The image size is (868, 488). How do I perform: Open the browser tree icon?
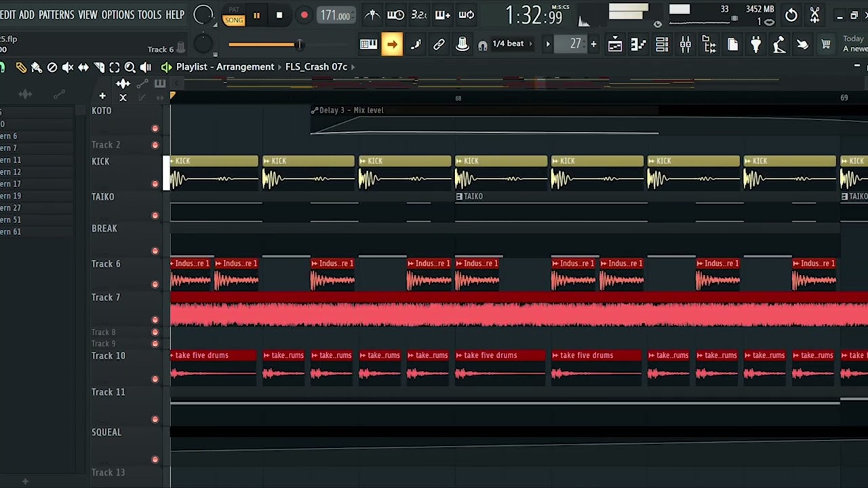709,45
